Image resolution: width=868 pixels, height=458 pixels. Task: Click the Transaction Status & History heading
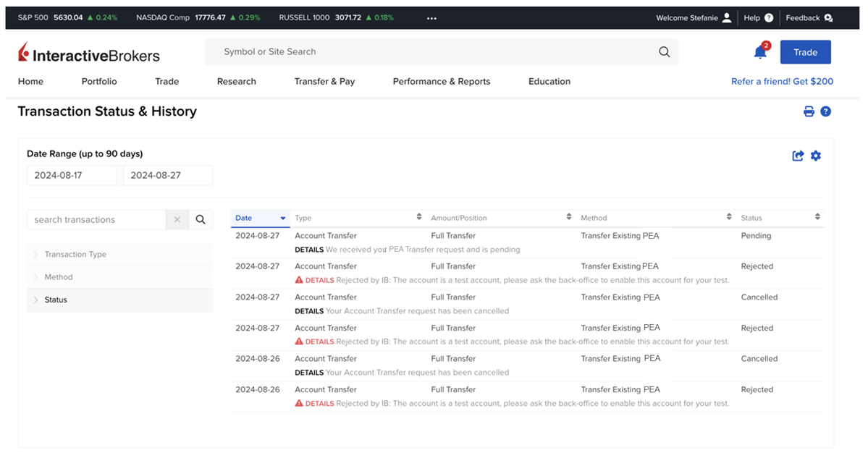coord(107,111)
